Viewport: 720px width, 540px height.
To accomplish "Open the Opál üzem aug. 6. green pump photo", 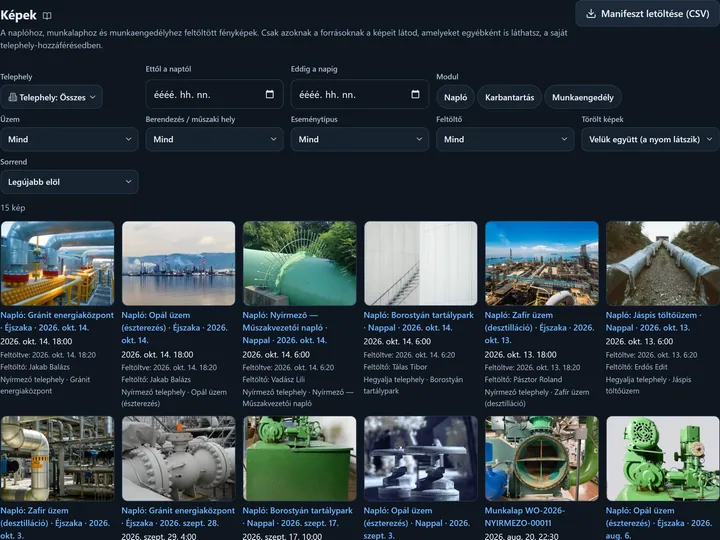I will 663,458.
